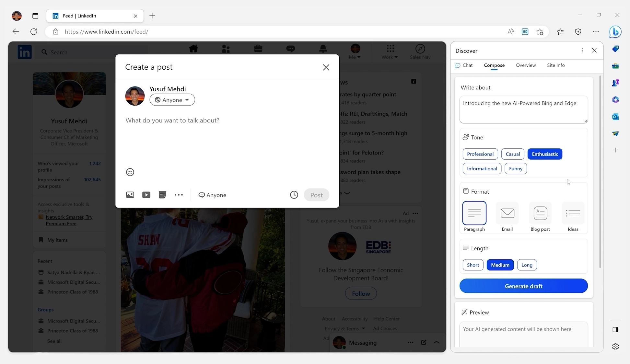Schedule post with clock icon
Image resolution: width=630 pixels, height=364 pixels.
point(294,195)
